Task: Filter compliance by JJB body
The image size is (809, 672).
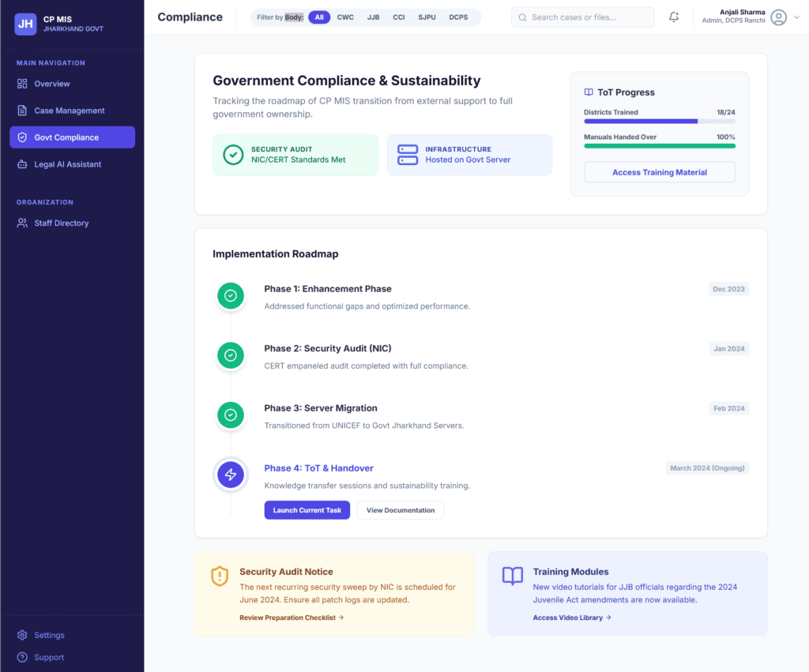Action: coord(373,17)
